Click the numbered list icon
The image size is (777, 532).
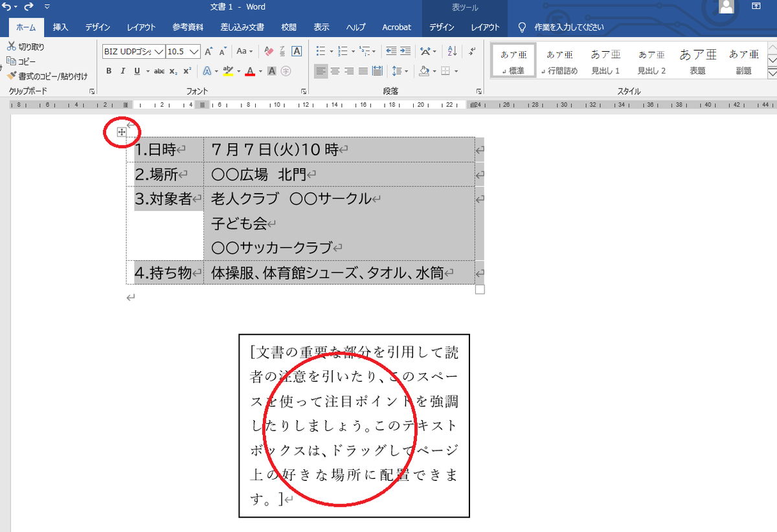coord(343,51)
